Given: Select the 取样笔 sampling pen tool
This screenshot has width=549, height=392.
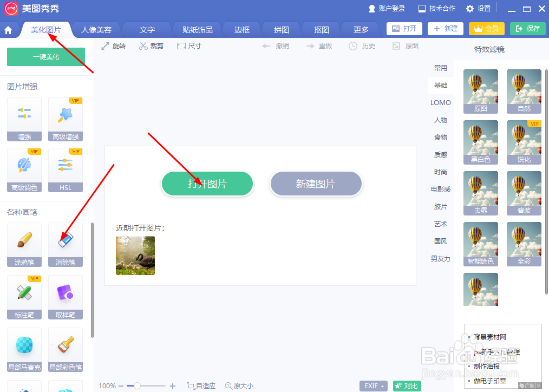Looking at the screenshot, I should point(65,297).
